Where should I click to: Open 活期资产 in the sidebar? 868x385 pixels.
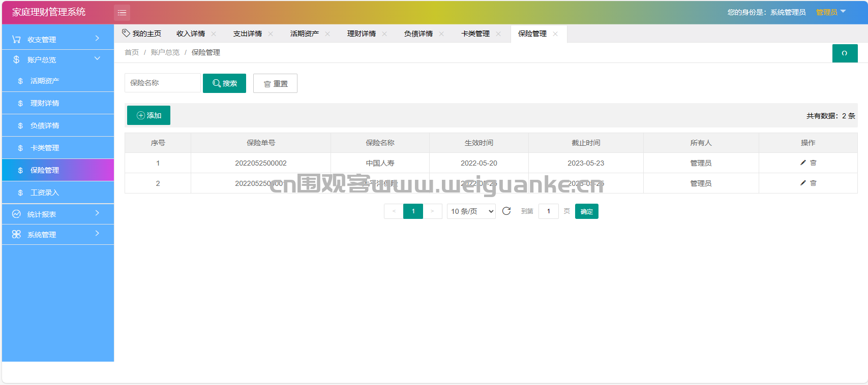[x=58, y=81]
